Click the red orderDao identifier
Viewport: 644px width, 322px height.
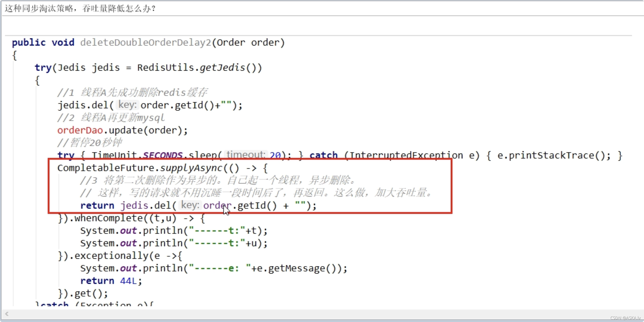coord(80,130)
